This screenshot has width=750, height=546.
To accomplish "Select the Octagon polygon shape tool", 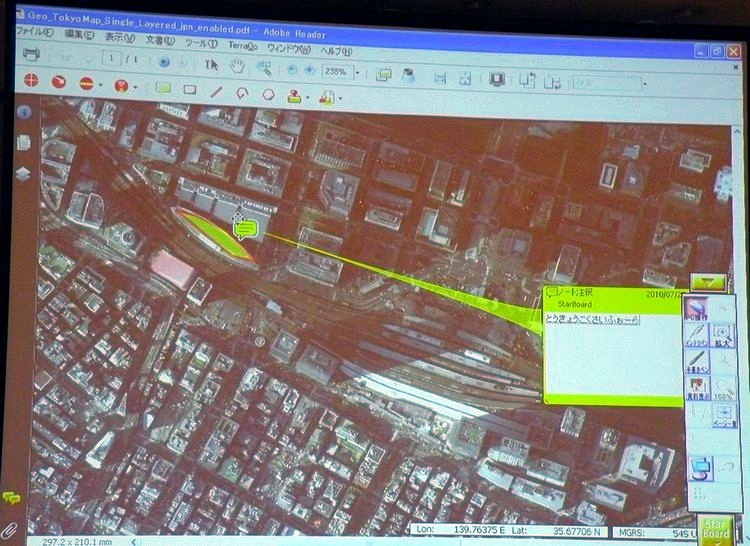I will (269, 94).
